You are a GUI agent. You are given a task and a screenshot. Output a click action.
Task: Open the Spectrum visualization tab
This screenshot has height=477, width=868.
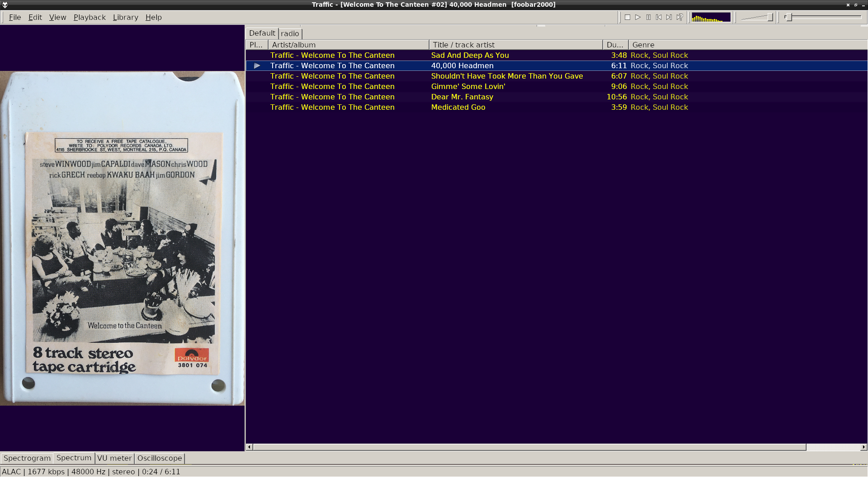click(x=74, y=458)
